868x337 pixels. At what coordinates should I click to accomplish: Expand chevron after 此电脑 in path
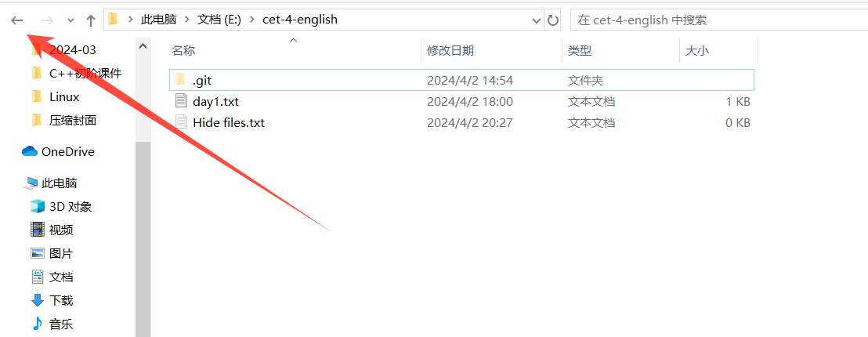click(x=186, y=20)
